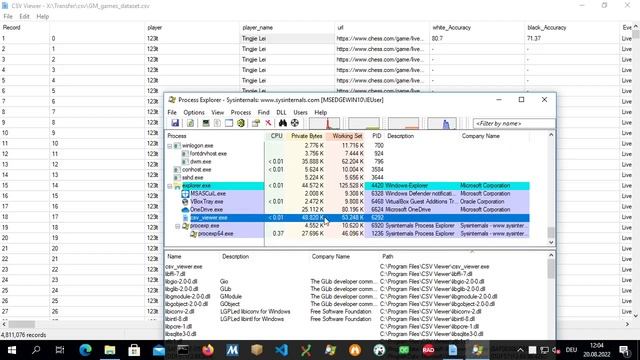Screen dimensions: 640x360
Task: Open Process Explorer Options menu
Action: pyautogui.click(x=194, y=112)
